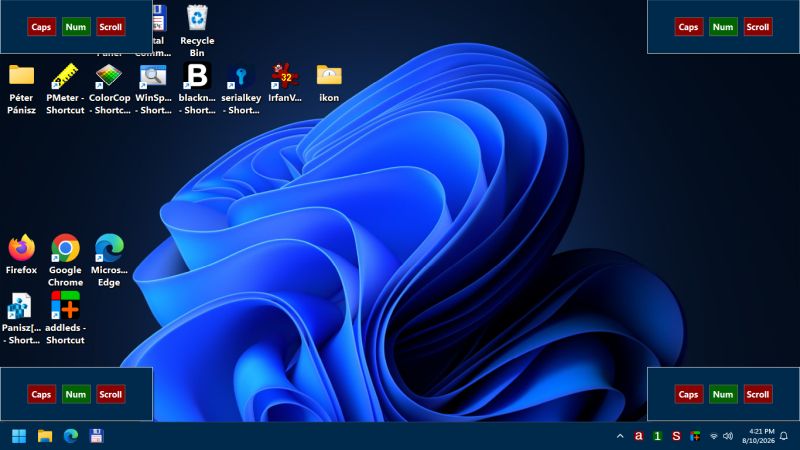Launch Microsoft Edge from the taskbar
The height and width of the screenshot is (450, 800).
[71, 436]
